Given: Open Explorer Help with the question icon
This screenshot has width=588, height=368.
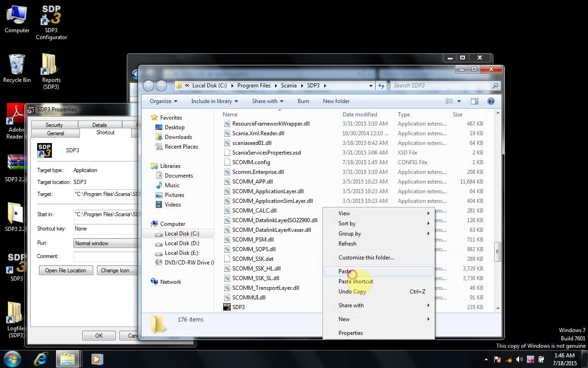Looking at the screenshot, I should [x=491, y=101].
